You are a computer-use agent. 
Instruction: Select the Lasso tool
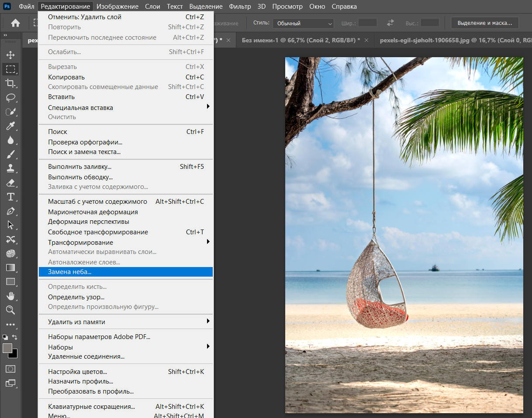click(10, 97)
